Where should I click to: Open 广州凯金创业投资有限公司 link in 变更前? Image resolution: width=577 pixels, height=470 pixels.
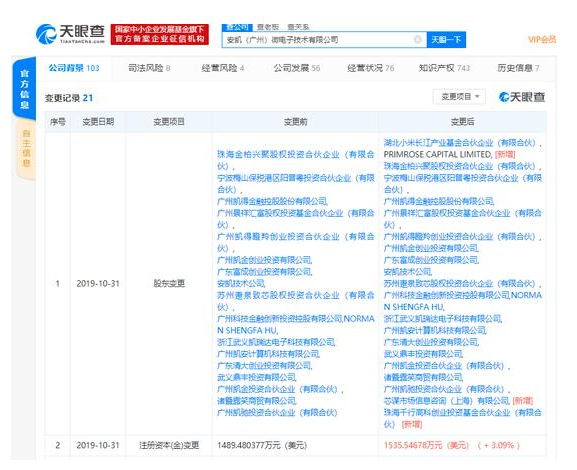264,260
